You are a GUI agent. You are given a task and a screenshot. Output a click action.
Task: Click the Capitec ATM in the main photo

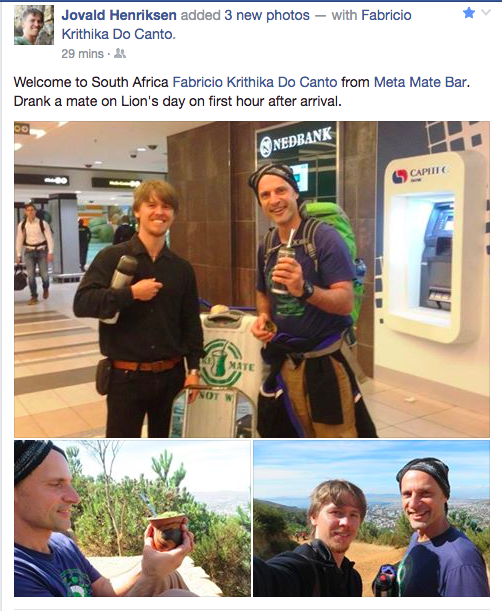[x=433, y=245]
